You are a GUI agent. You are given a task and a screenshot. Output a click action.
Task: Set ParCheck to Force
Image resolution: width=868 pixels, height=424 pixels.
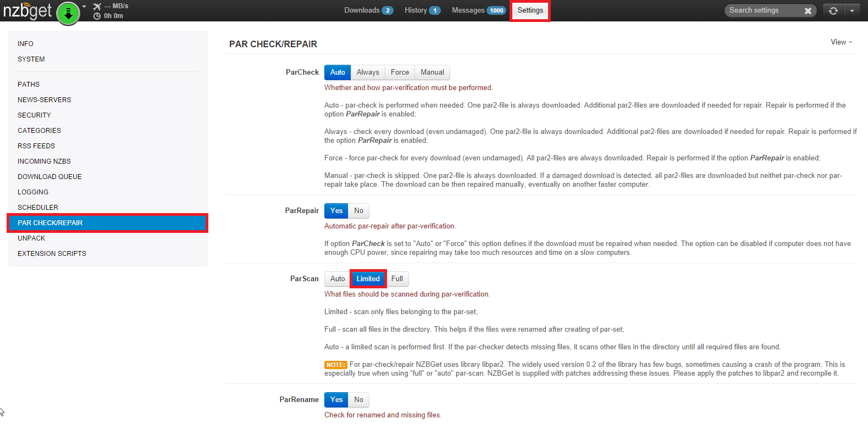click(400, 72)
